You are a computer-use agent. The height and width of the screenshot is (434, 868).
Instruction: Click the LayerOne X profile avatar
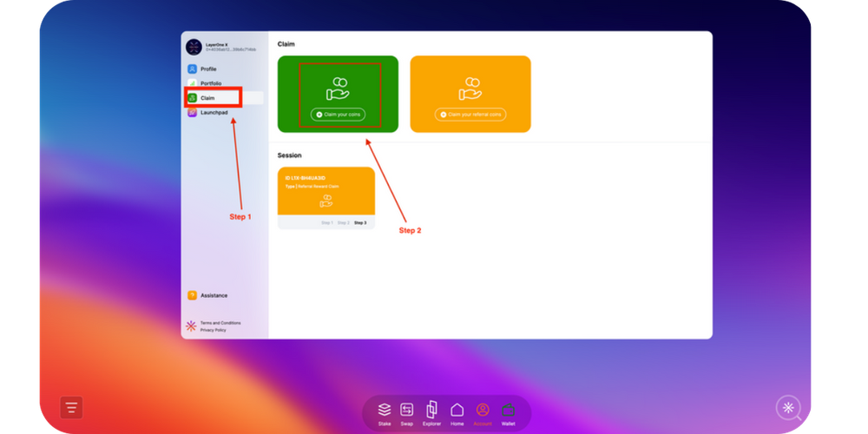(x=194, y=48)
